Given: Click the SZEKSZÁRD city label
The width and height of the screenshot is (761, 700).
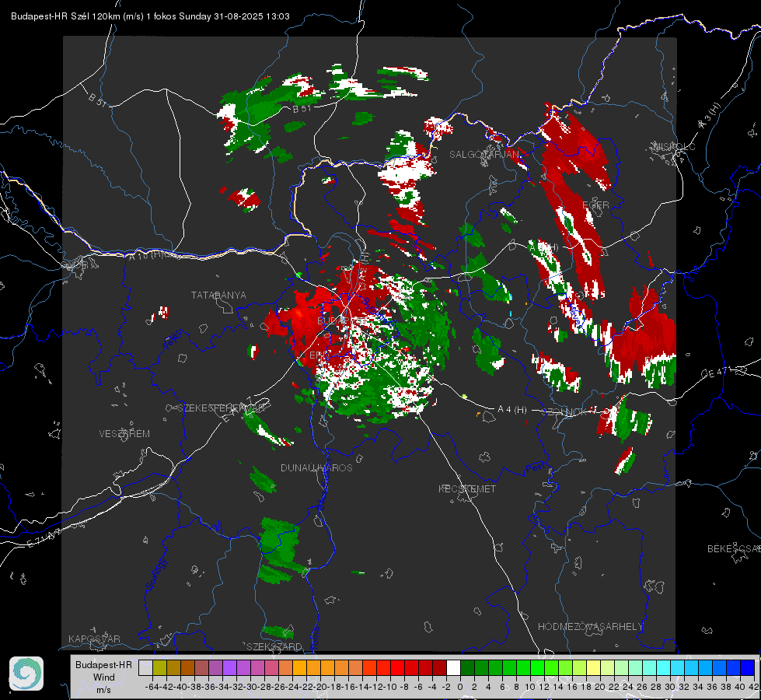Looking at the screenshot, I should [274, 646].
